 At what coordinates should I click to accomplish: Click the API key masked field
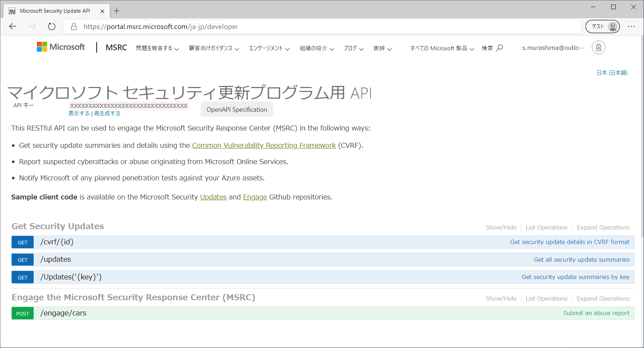point(129,106)
